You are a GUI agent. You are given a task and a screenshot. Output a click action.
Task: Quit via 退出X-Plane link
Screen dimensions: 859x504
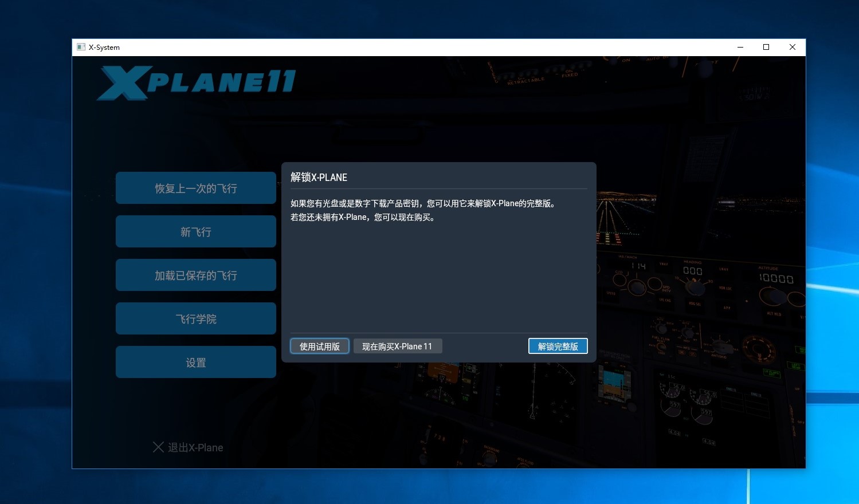click(x=188, y=447)
